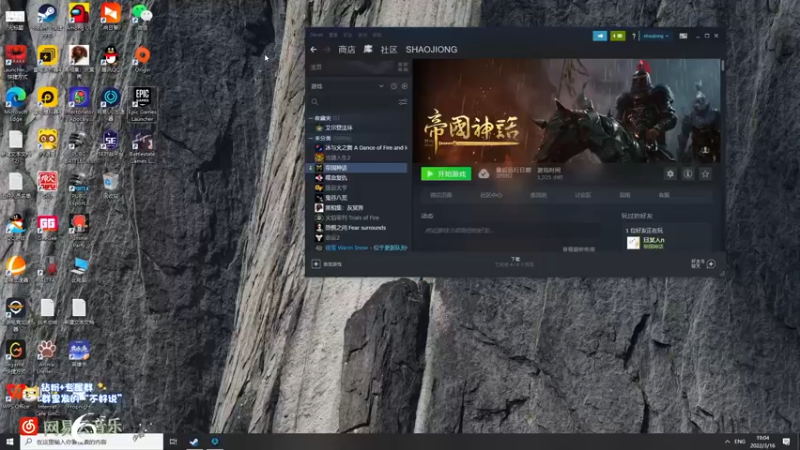Viewport: 800px width, 450px height.
Task: Open Among Us desktop shortcut
Action: pyautogui.click(x=79, y=17)
